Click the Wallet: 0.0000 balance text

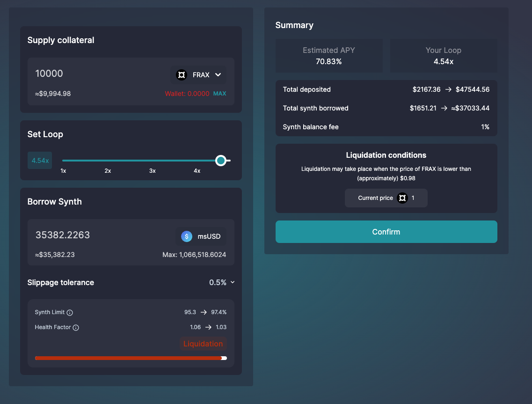[x=187, y=94]
